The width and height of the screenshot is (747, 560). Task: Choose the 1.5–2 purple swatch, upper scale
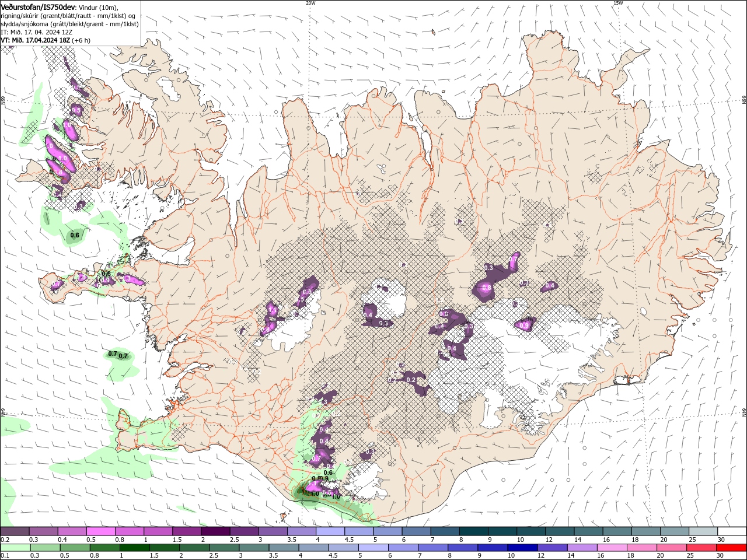point(186,531)
